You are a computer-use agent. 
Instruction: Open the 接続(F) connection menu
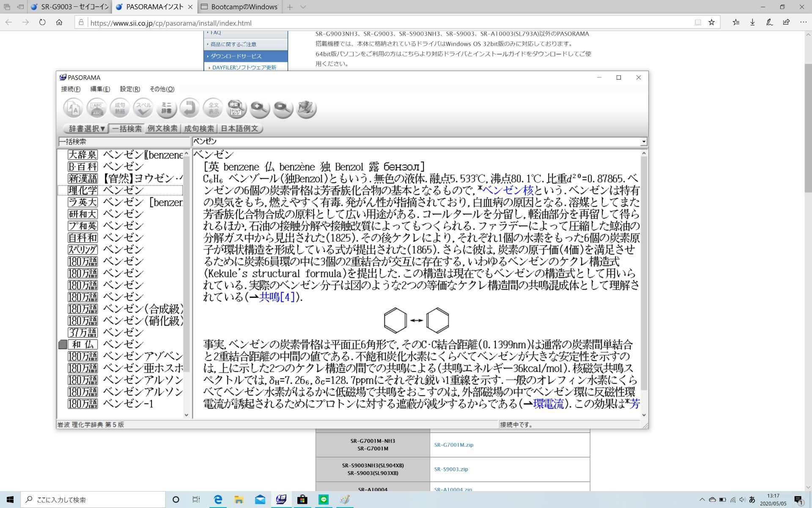71,89
